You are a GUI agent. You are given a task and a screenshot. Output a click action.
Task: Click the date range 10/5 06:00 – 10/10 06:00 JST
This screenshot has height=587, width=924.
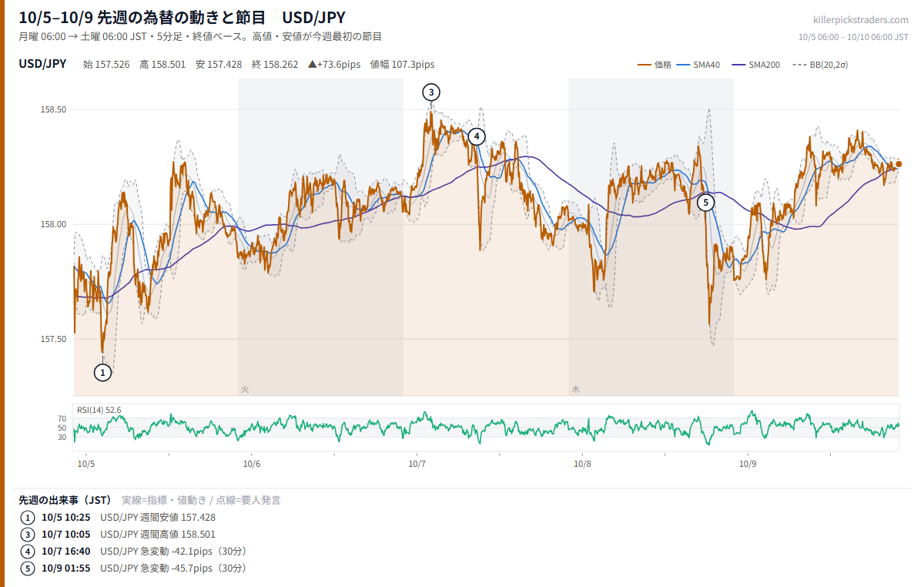[x=853, y=36]
